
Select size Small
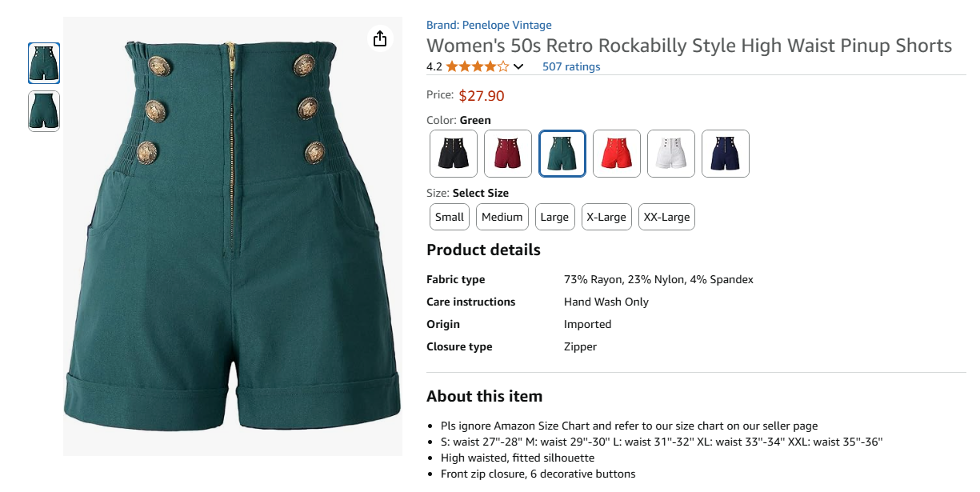(450, 217)
